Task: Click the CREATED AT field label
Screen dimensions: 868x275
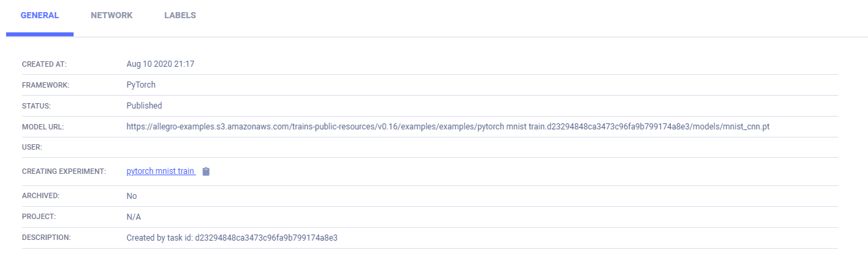Action: (x=45, y=65)
